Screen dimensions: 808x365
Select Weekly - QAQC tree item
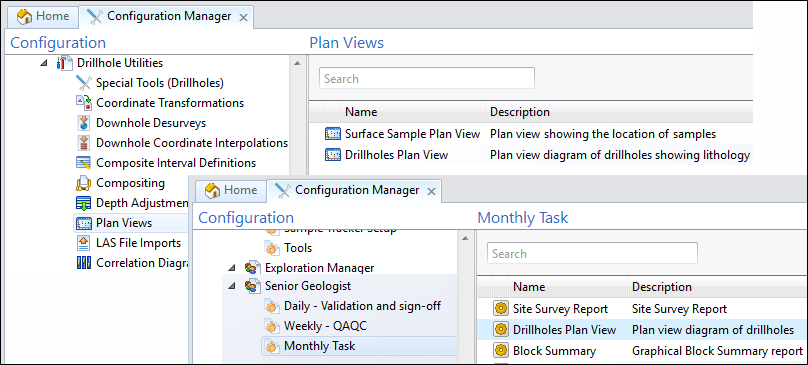[325, 326]
